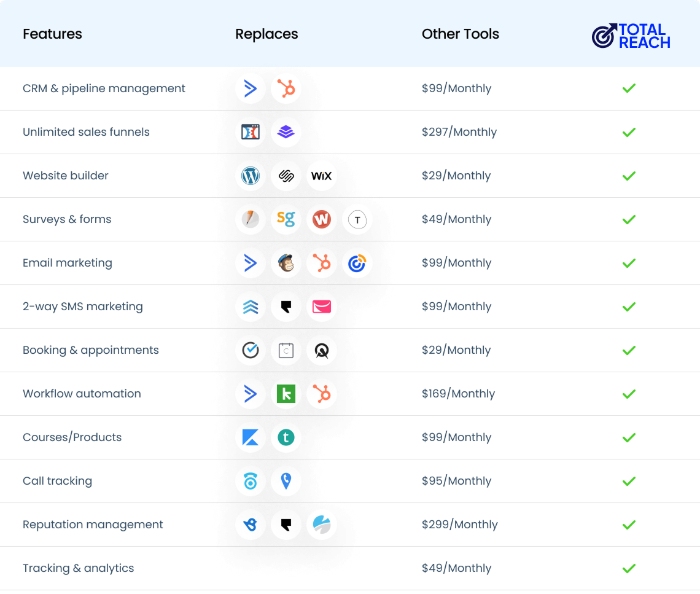700x594 pixels.
Task: Click the Other Tools column header
Action: tap(460, 34)
